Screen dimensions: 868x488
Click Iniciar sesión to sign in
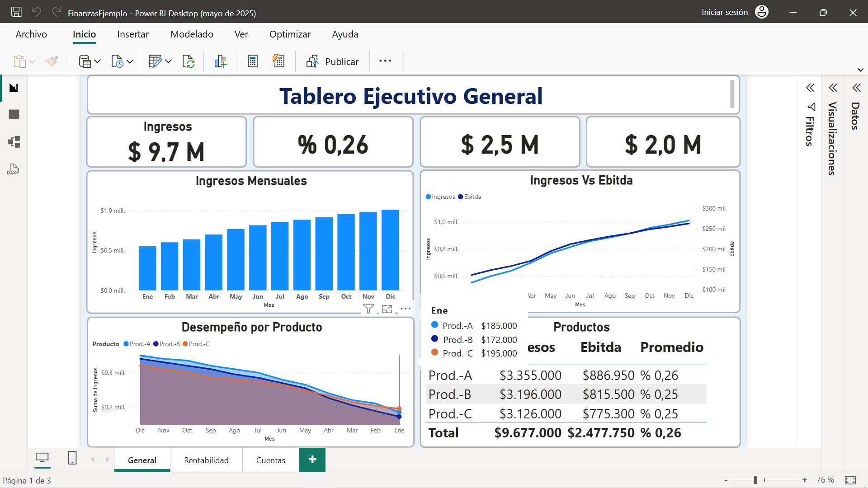click(725, 12)
